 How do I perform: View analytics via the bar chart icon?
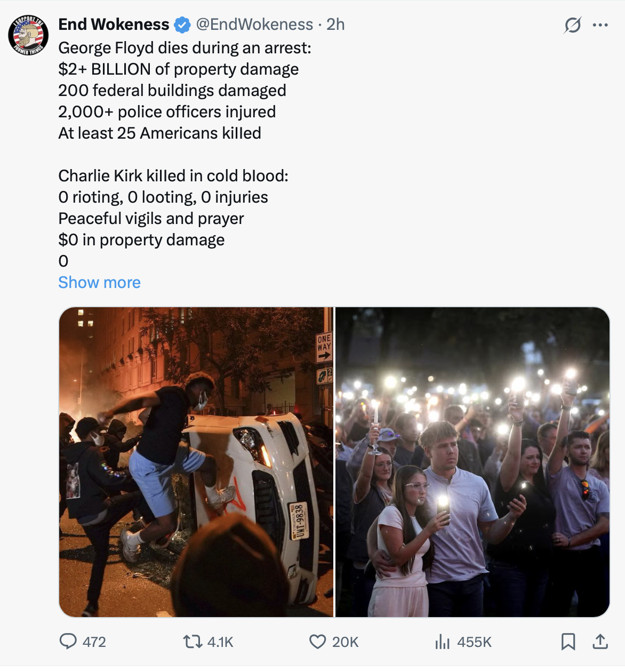(x=442, y=641)
